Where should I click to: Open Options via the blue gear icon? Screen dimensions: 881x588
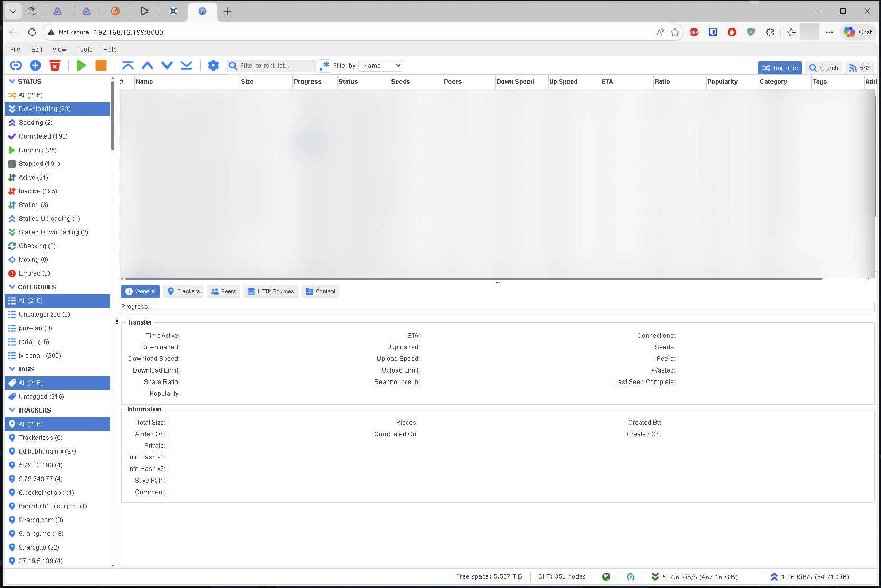coord(213,65)
